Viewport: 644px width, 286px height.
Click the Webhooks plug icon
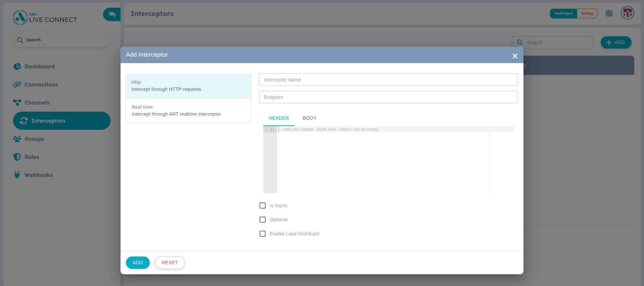[17, 175]
